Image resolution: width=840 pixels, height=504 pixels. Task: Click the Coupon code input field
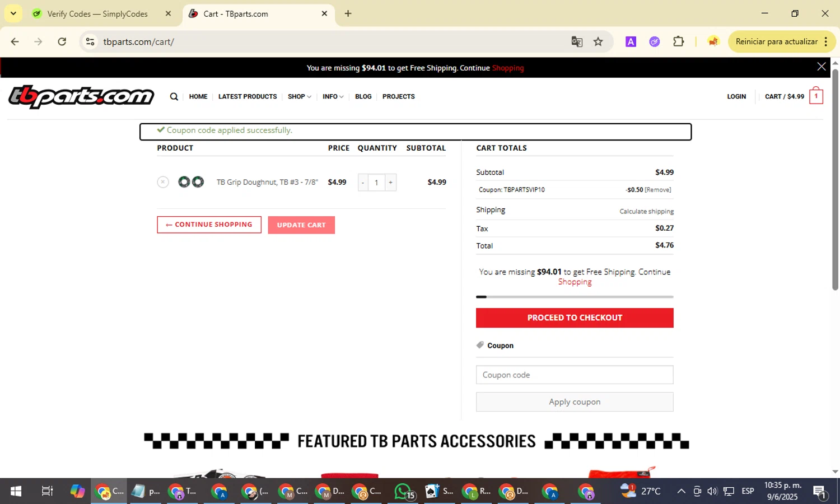coord(575,375)
